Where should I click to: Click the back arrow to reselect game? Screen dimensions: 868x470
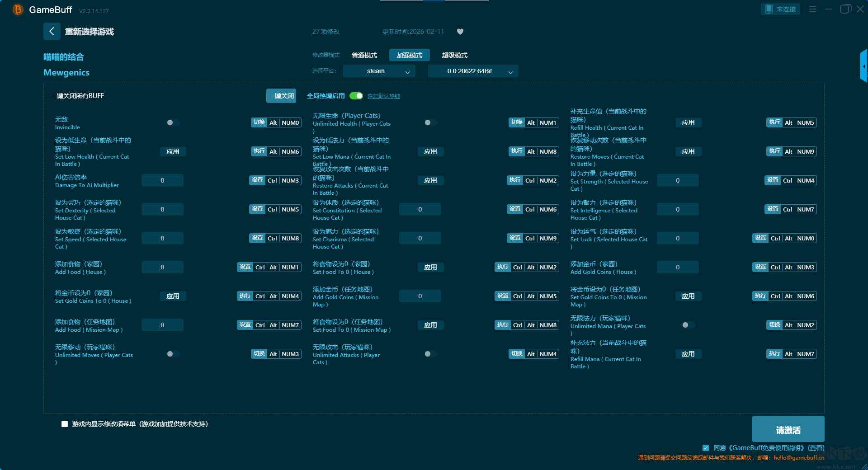(52, 31)
